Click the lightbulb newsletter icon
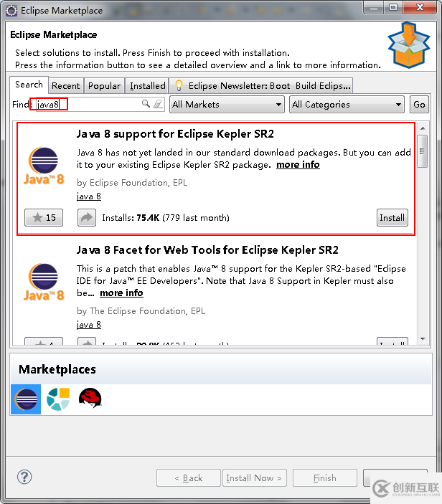 (179, 85)
